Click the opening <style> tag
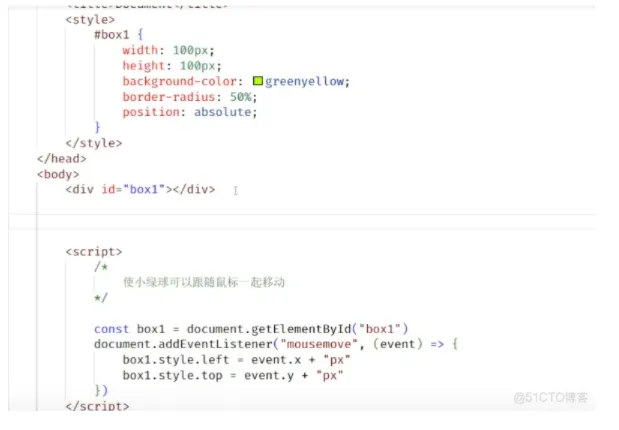 click(x=90, y=20)
